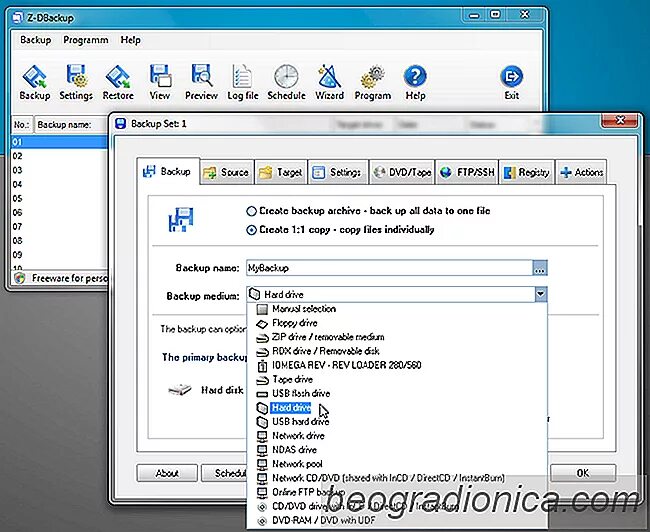The height and width of the screenshot is (532, 650).
Task: Click the Schedule clock icon
Action: [286, 82]
